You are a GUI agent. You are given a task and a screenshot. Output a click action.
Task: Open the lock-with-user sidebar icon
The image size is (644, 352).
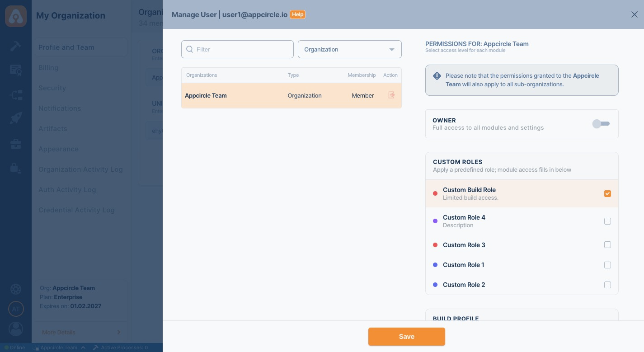click(16, 168)
